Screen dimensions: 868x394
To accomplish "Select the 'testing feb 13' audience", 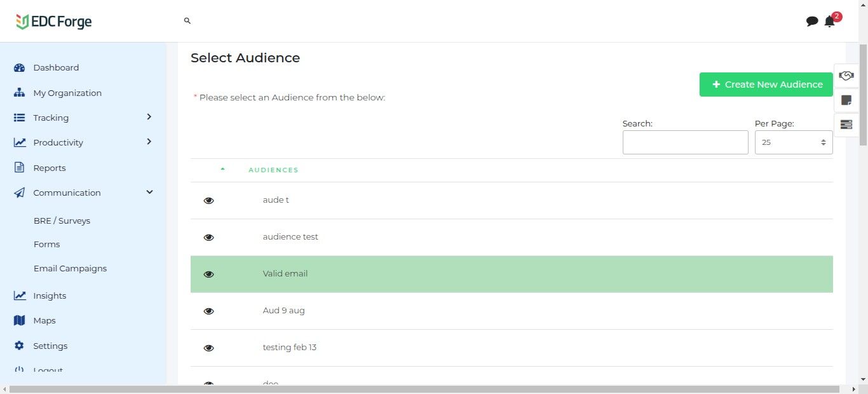I will pos(290,348).
